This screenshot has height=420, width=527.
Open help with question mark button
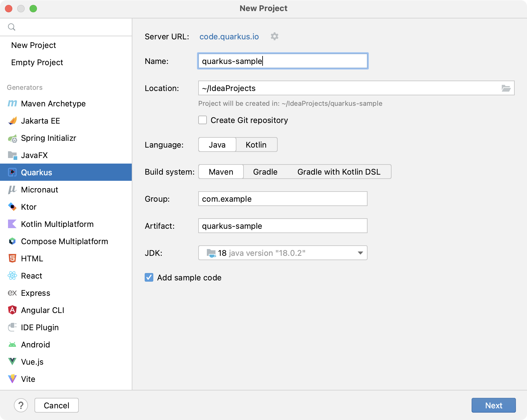point(21,405)
